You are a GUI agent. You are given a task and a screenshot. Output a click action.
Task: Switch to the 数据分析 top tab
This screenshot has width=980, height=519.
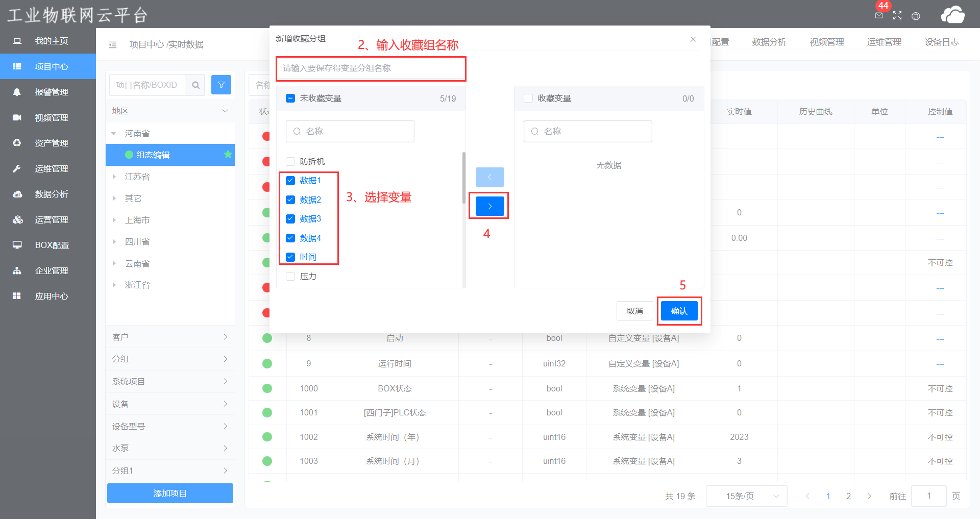(x=769, y=42)
